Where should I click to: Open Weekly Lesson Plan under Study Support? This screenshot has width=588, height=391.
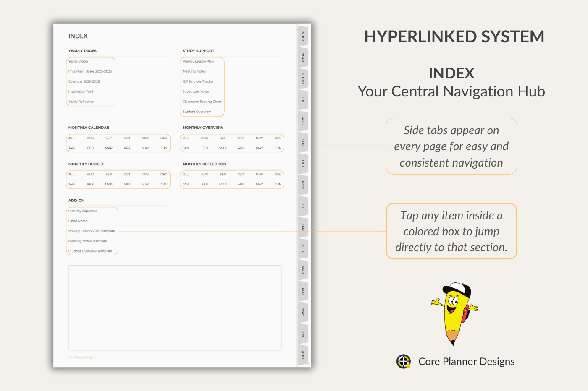198,61
